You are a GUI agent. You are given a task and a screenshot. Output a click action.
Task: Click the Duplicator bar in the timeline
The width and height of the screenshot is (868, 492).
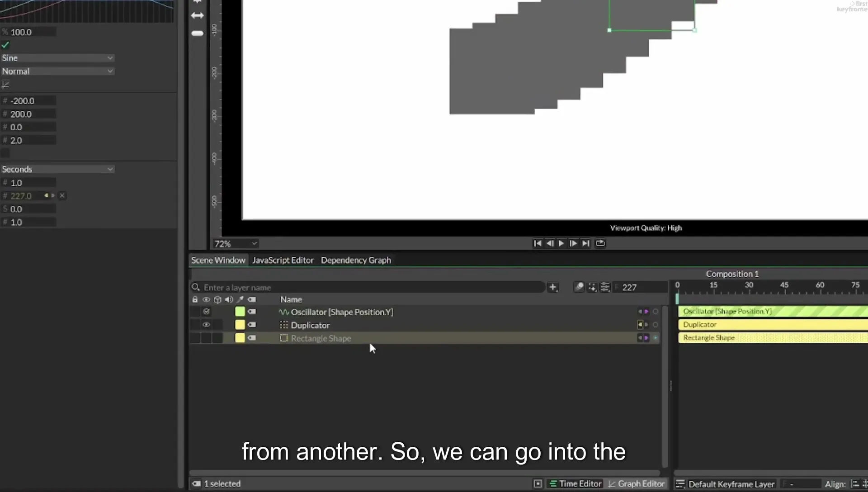pos(773,325)
